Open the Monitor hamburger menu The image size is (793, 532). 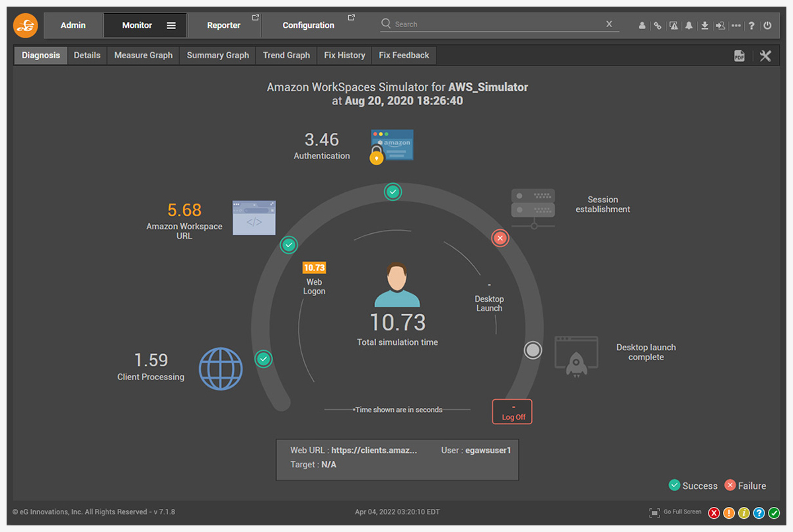171,25
